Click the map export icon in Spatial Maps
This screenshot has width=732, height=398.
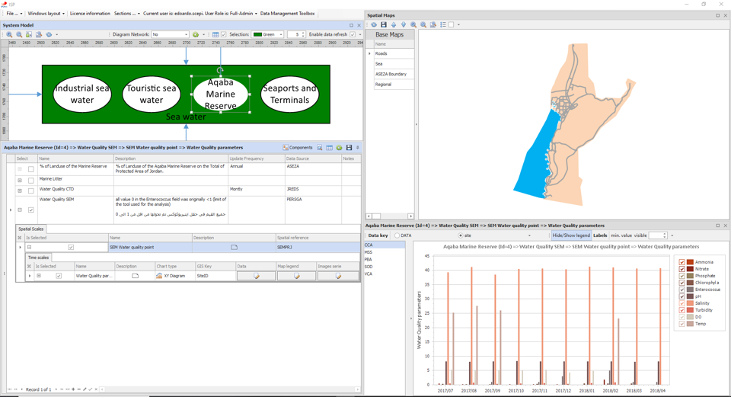(433, 25)
